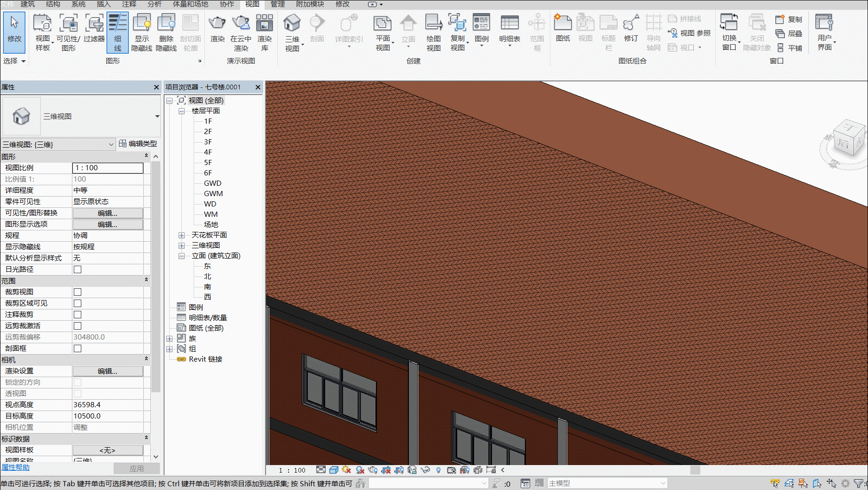Open 在云中渲染 cloud render tool
Viewport: 868px width, 490px height.
tap(241, 32)
